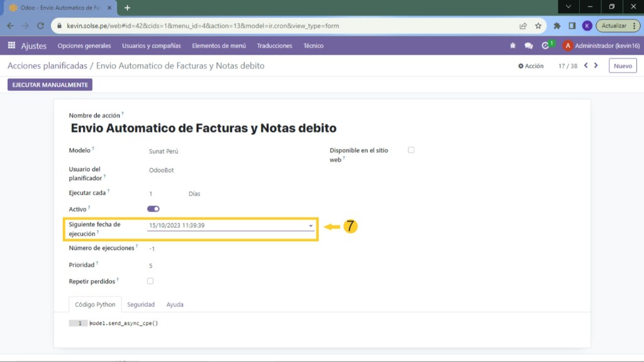Enable Disponible en el sitio web checkbox
This screenshot has height=362, width=644.
pos(411,150)
